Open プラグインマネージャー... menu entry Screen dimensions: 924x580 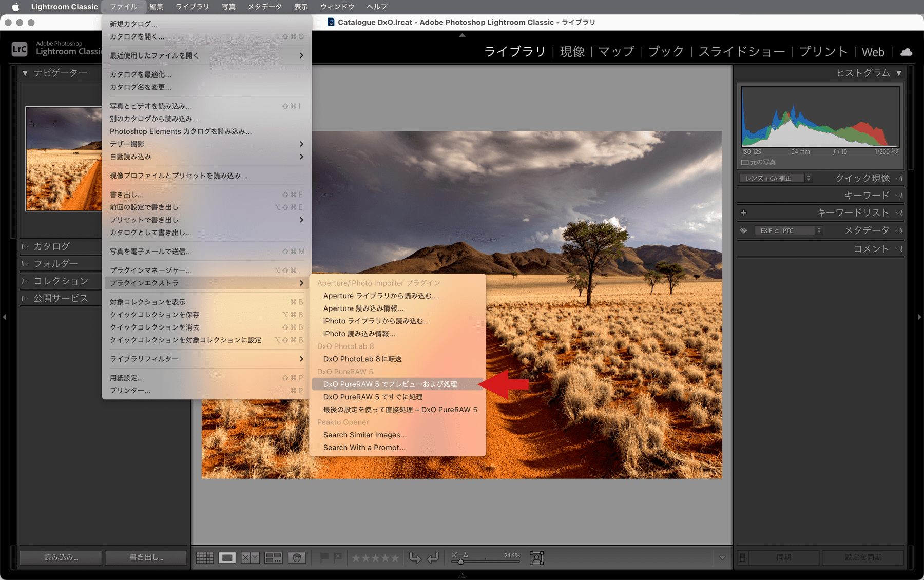tap(207, 270)
